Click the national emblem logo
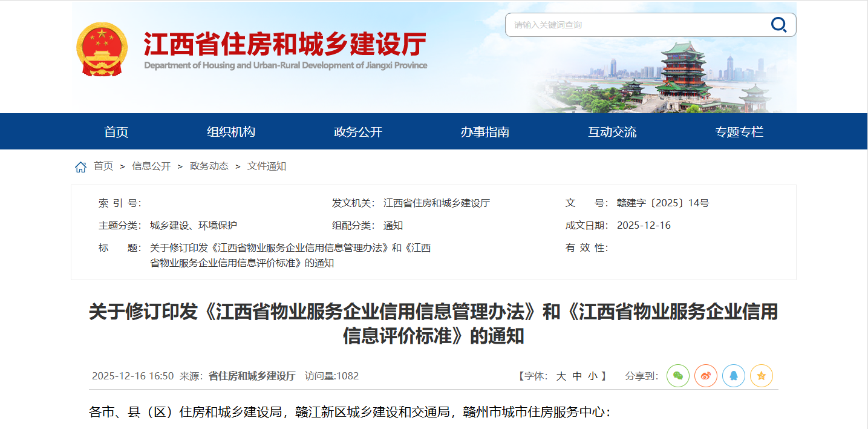The height and width of the screenshot is (429, 868). click(102, 49)
